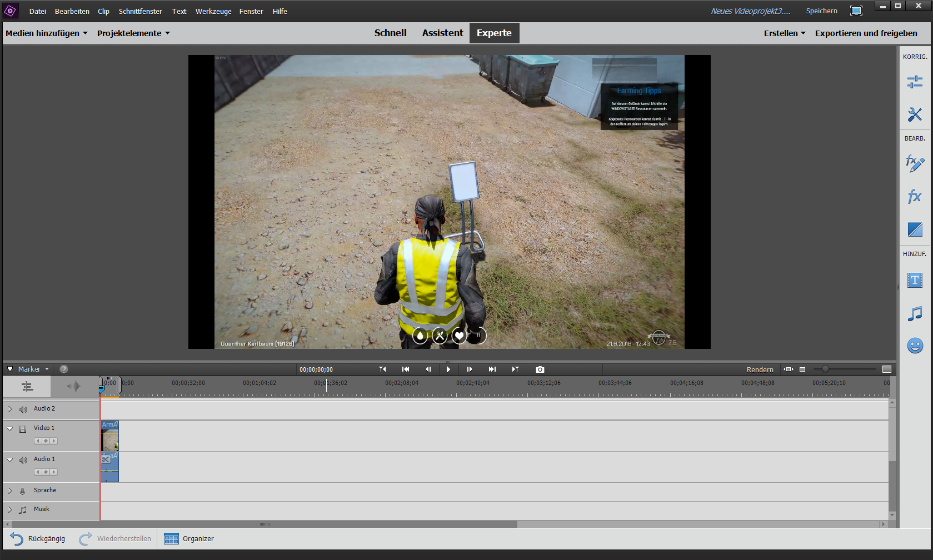Expand the Audio 2 track

[9, 409]
